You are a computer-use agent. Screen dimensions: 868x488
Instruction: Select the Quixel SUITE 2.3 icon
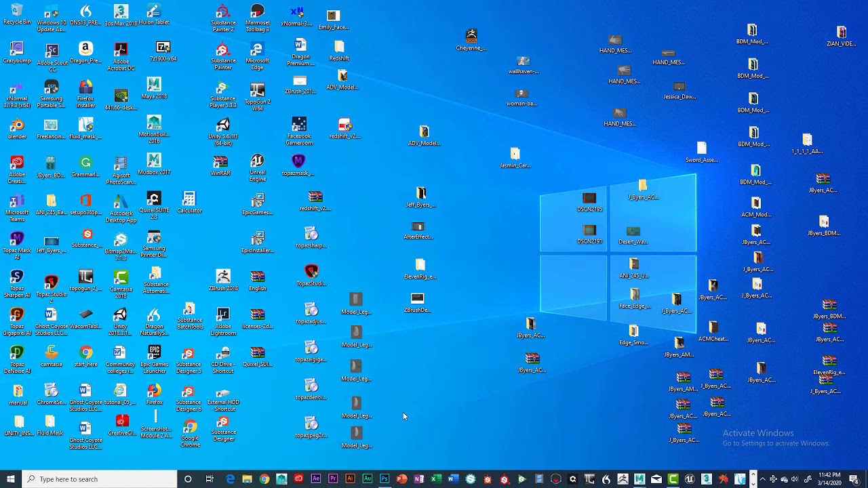click(154, 205)
